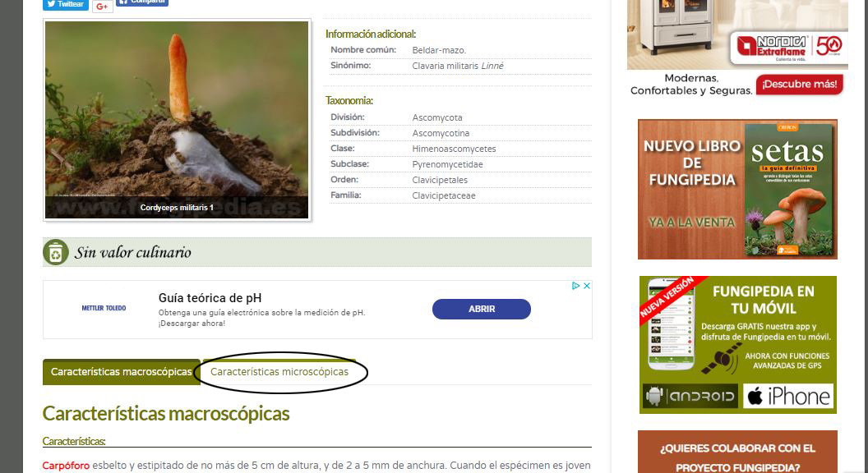This screenshot has width=868, height=473.
Task: Select the Características macroscópicas tab
Action: coord(121,372)
